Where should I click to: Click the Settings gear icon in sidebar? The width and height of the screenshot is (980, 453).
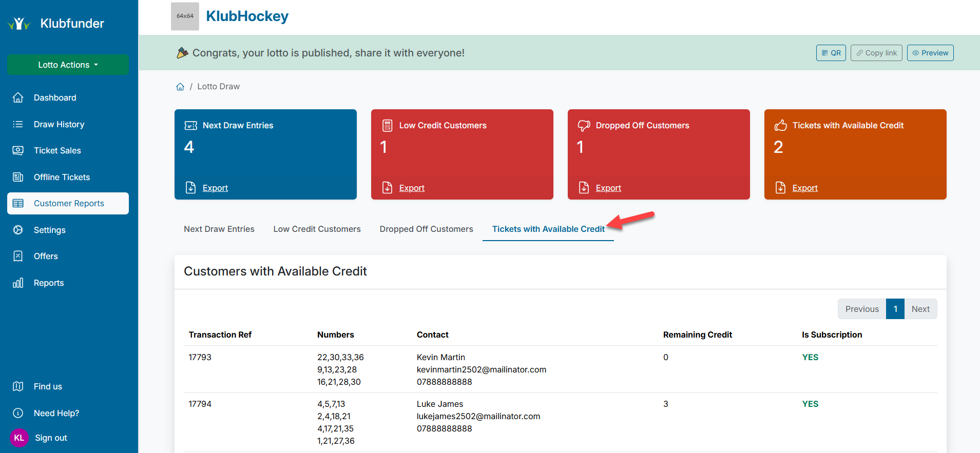(18, 230)
